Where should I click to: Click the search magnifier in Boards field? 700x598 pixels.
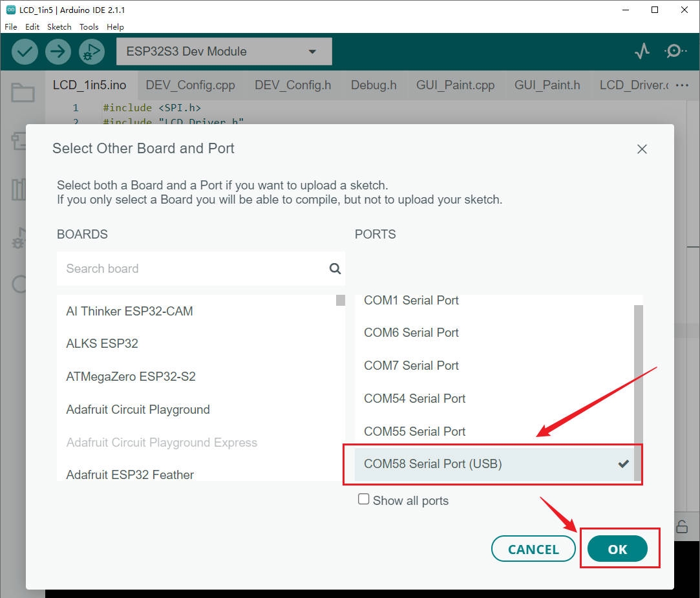[x=335, y=268]
